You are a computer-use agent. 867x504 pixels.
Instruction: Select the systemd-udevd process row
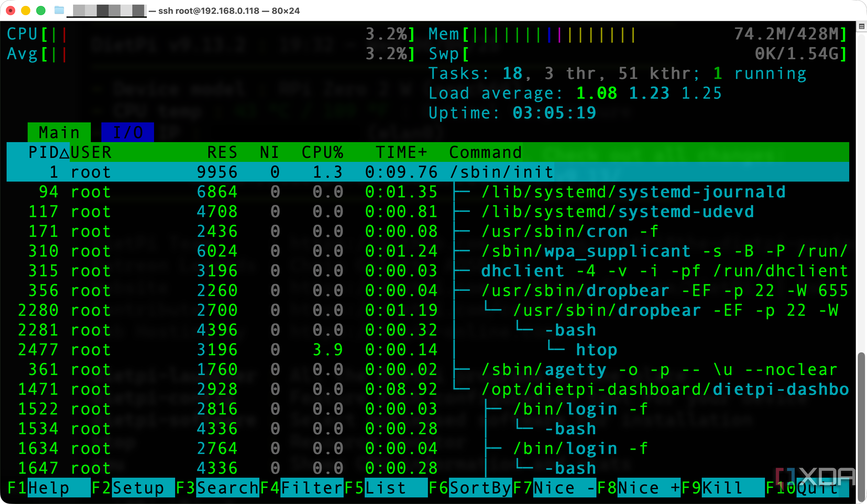pos(428,212)
